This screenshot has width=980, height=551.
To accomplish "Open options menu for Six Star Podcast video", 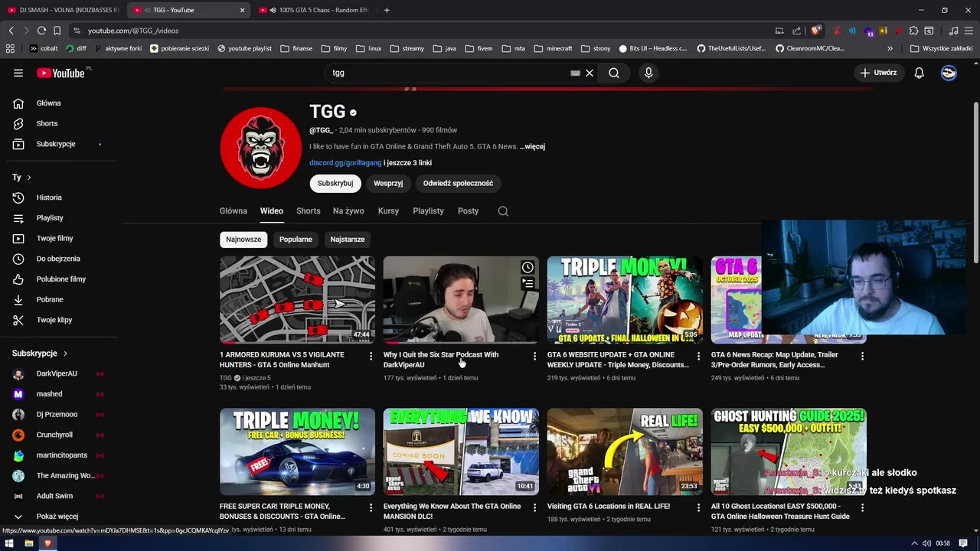I will click(x=535, y=356).
